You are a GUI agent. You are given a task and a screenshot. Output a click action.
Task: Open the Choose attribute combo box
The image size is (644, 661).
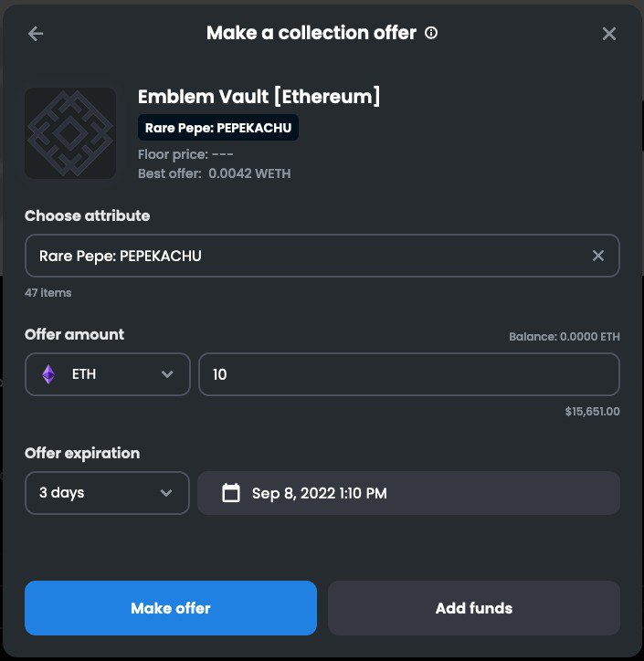tap(322, 256)
